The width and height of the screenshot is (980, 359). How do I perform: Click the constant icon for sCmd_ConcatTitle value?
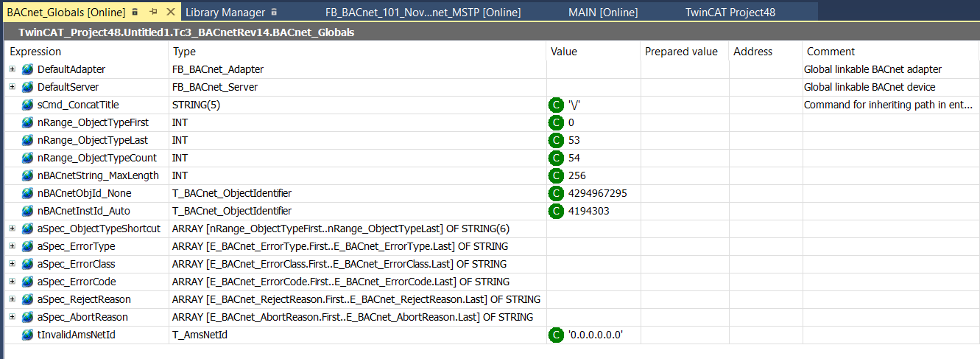coord(557,105)
